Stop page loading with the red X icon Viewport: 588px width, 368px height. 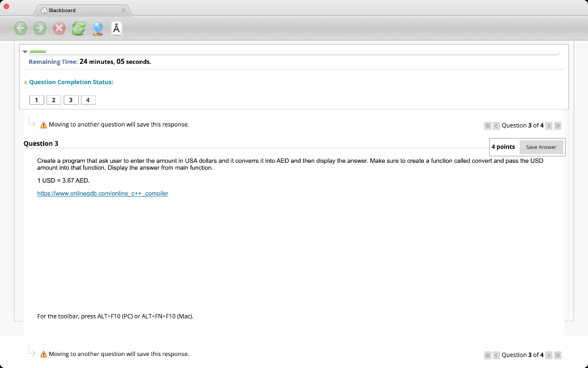(x=59, y=28)
